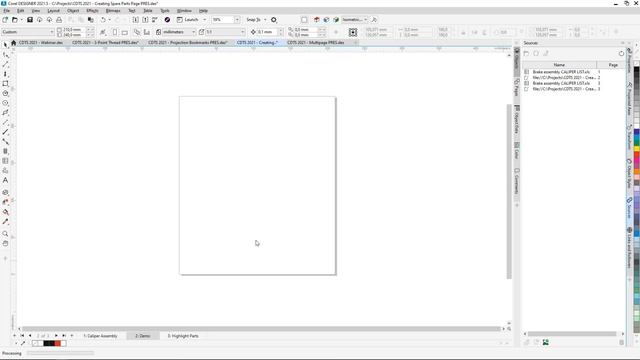Select first Brake assembly CALIPER LIST.xls row

[x=562, y=72]
